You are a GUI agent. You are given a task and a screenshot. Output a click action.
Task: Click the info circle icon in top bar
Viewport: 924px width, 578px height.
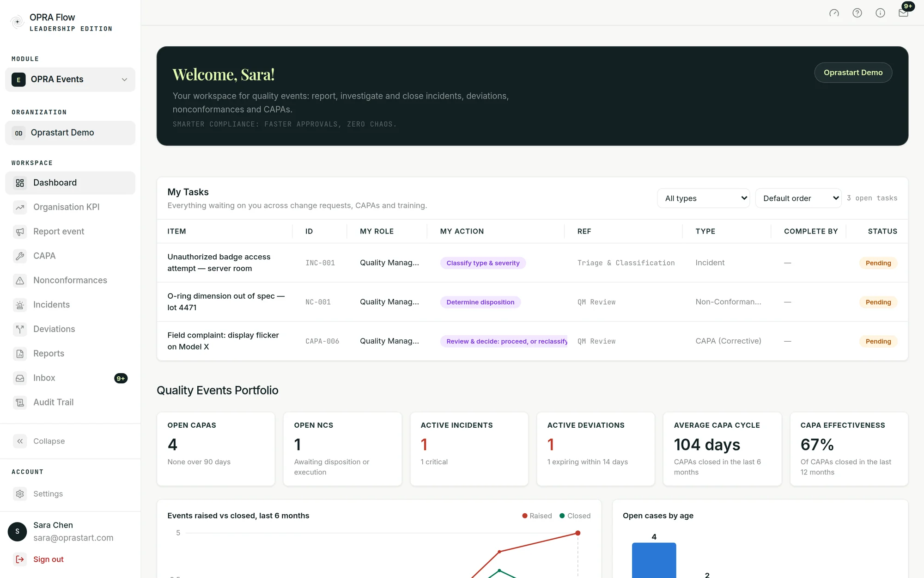[880, 13]
